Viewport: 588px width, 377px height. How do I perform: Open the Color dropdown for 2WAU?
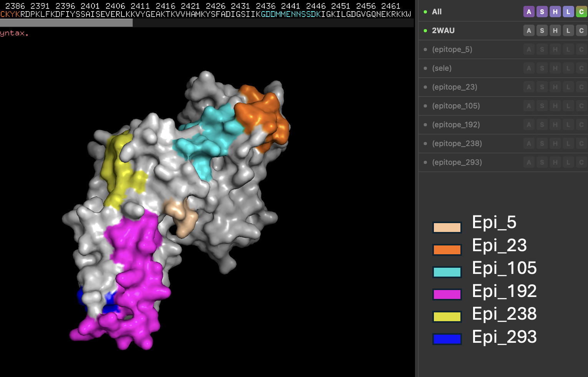pos(581,31)
